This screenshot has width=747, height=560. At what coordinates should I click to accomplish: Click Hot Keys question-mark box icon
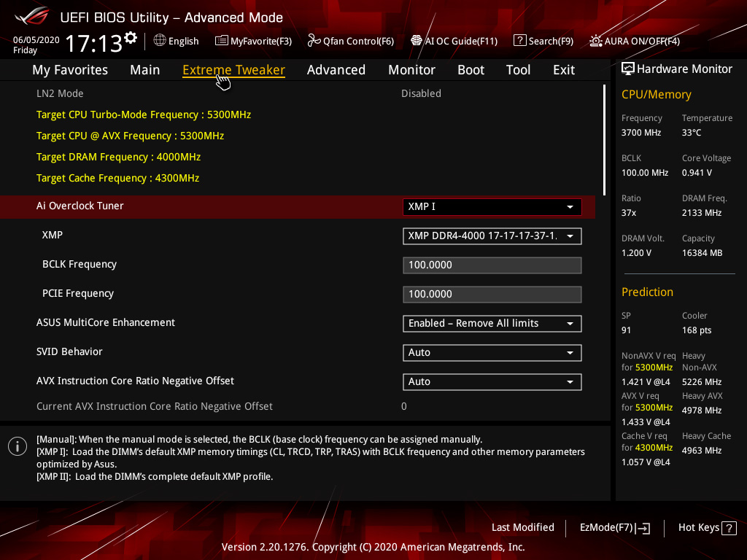729,528
